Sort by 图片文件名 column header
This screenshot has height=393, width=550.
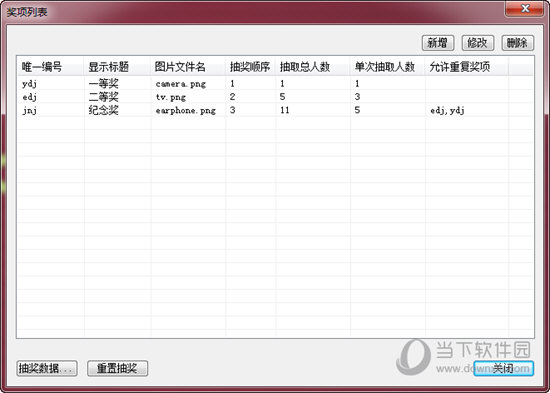tap(188, 66)
